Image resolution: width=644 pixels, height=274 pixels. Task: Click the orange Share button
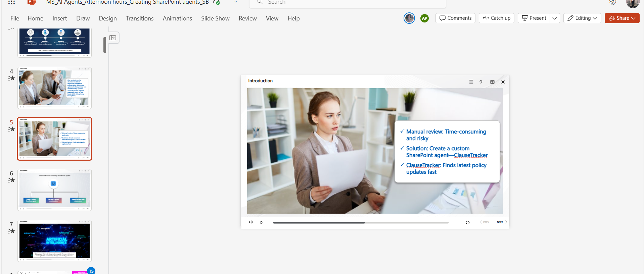tap(622, 18)
